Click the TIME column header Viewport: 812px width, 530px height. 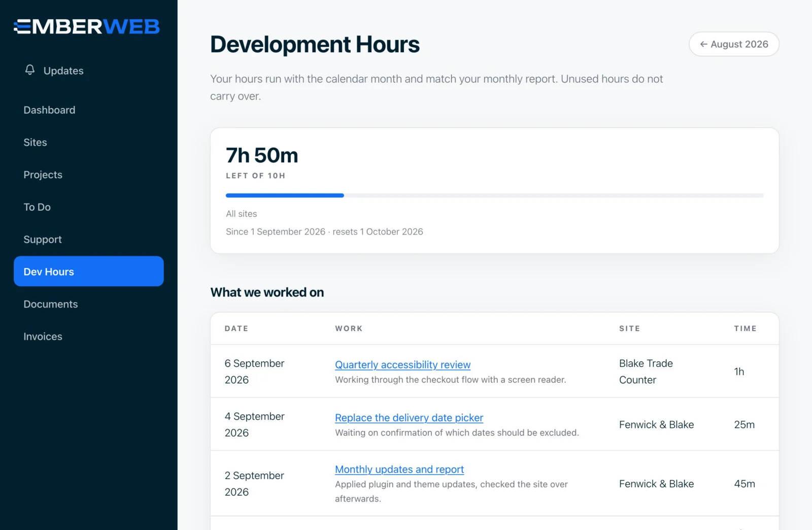coord(745,328)
